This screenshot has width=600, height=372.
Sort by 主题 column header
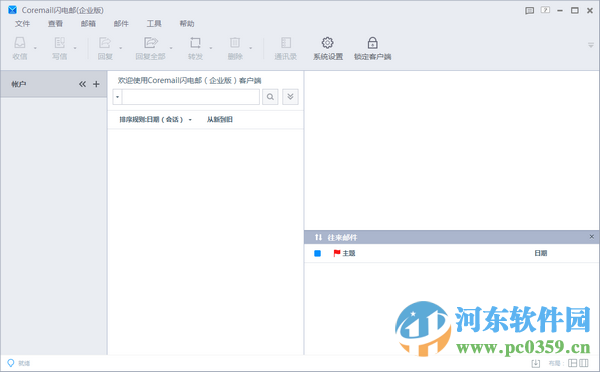[349, 253]
